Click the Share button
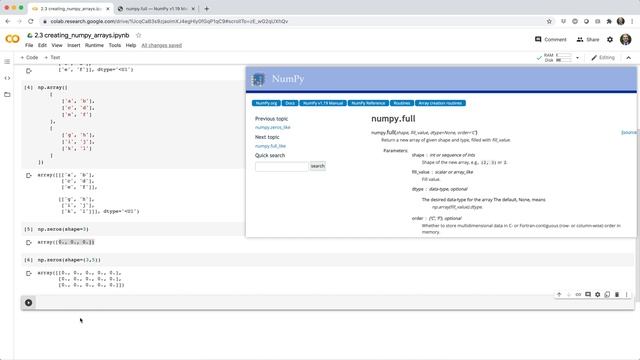640x360 pixels. point(588,40)
